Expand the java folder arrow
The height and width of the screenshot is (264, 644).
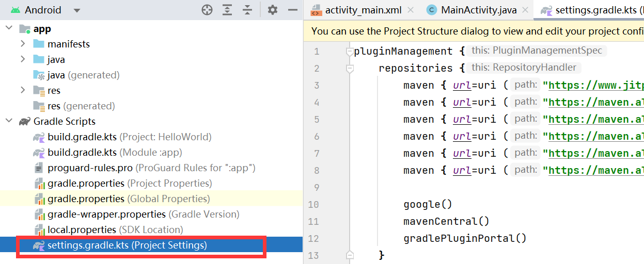coord(23,59)
